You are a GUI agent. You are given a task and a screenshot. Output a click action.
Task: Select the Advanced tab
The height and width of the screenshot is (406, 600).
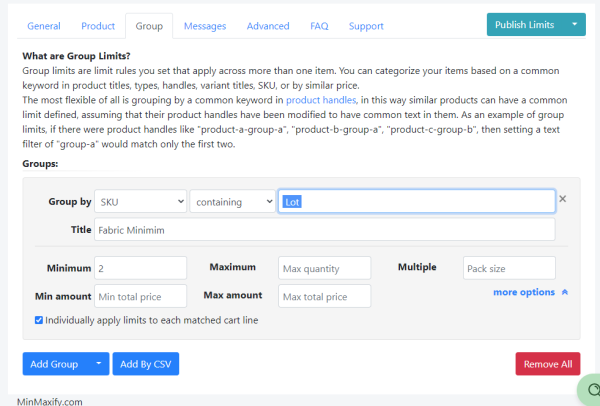pyautogui.click(x=268, y=26)
